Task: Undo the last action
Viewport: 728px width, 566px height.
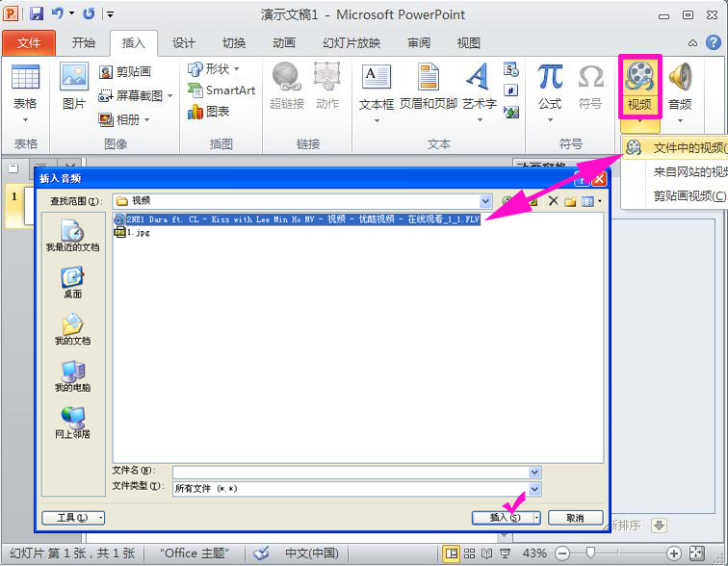Action: tap(58, 13)
